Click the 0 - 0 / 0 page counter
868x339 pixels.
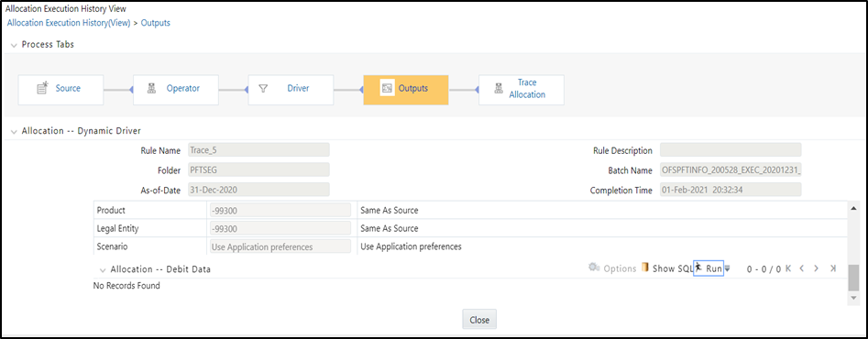764,269
